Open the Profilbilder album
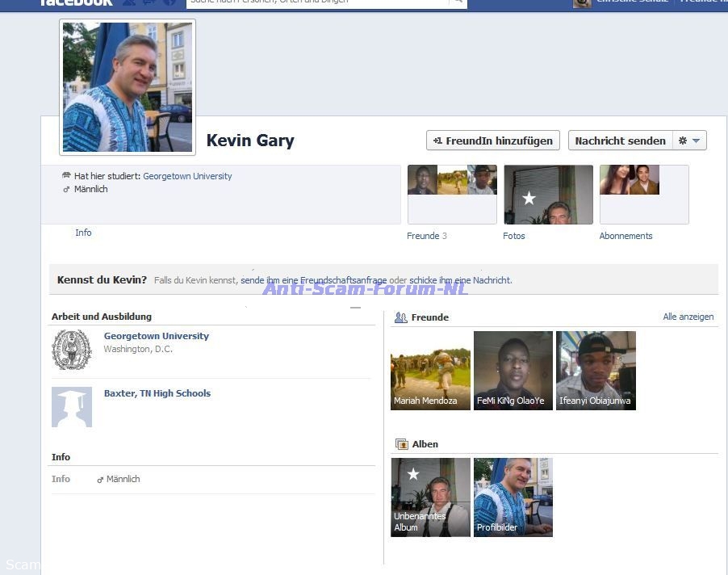The width and height of the screenshot is (728, 575). tap(513, 497)
